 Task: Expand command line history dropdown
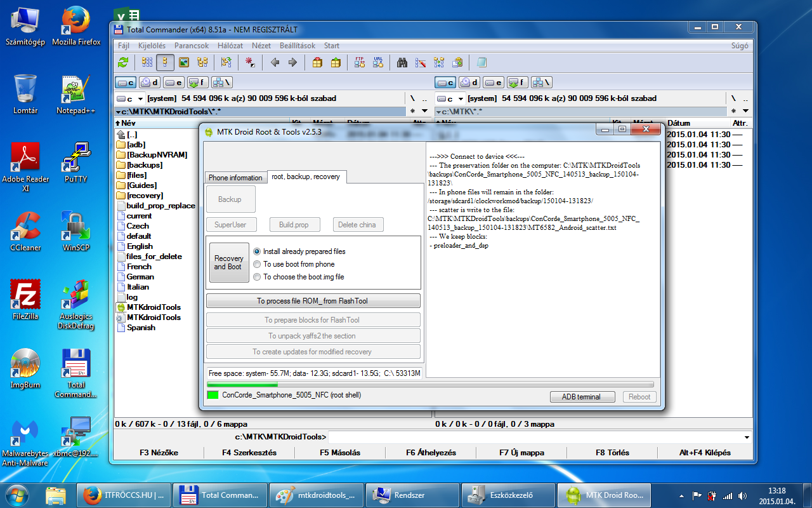[747, 437]
